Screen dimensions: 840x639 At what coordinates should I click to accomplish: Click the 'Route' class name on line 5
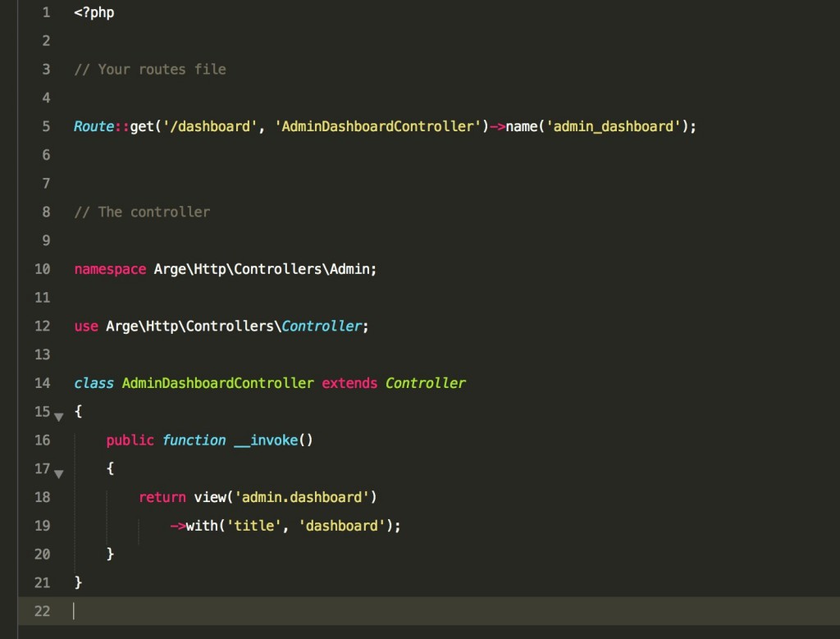94,126
